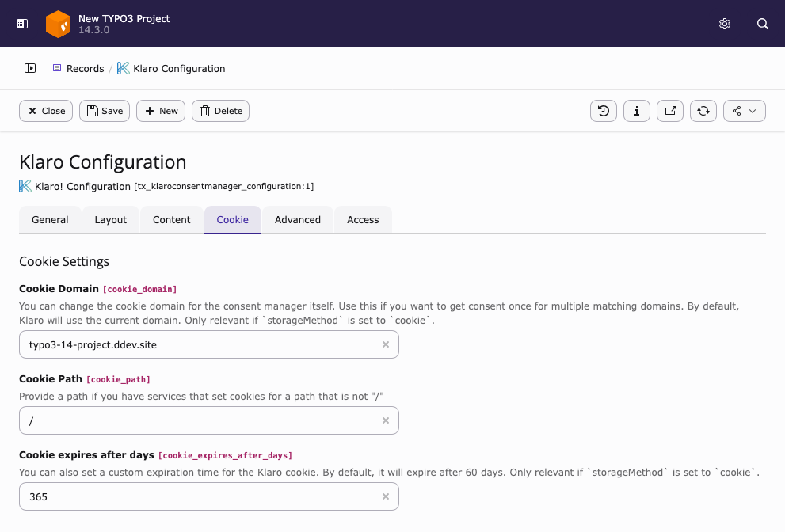
Task: Click the Cookie expires after days field
Action: (x=209, y=496)
